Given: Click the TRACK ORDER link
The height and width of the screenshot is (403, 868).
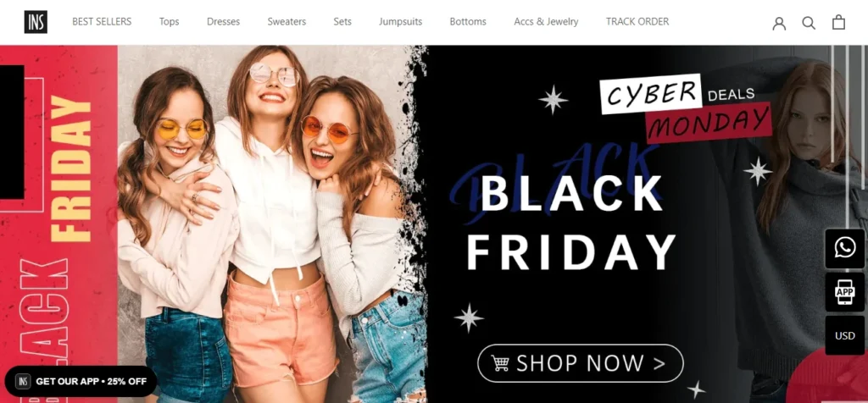Looking at the screenshot, I should 637,21.
